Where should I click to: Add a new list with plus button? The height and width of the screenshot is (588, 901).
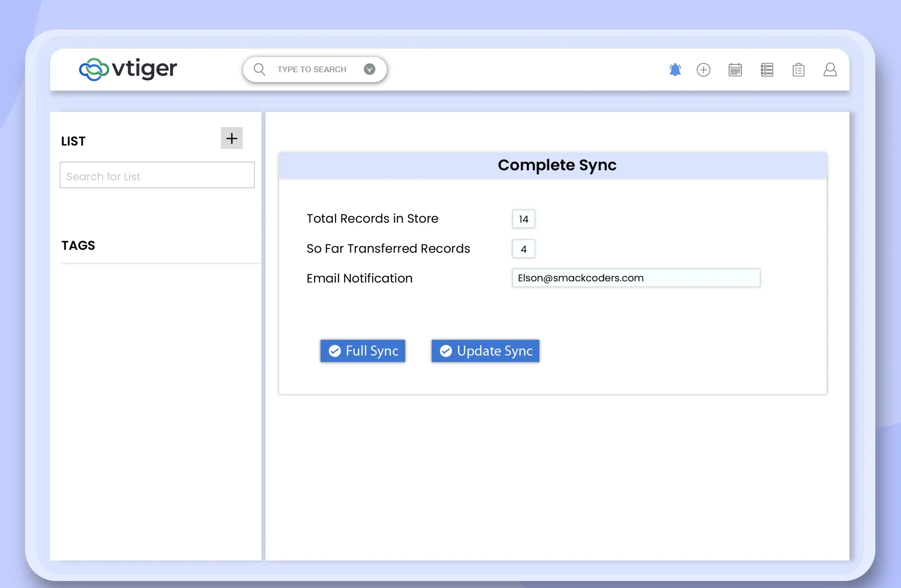pyautogui.click(x=232, y=138)
